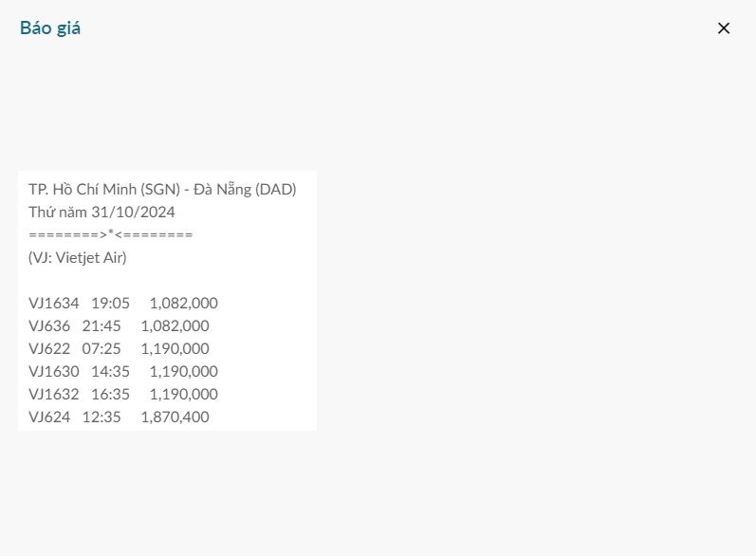
Task: Click the 16:35 departure time
Action: pyautogui.click(x=110, y=394)
